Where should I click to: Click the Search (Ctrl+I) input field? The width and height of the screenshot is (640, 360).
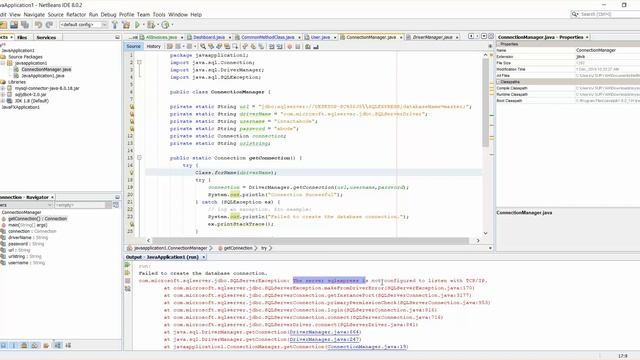610,14
